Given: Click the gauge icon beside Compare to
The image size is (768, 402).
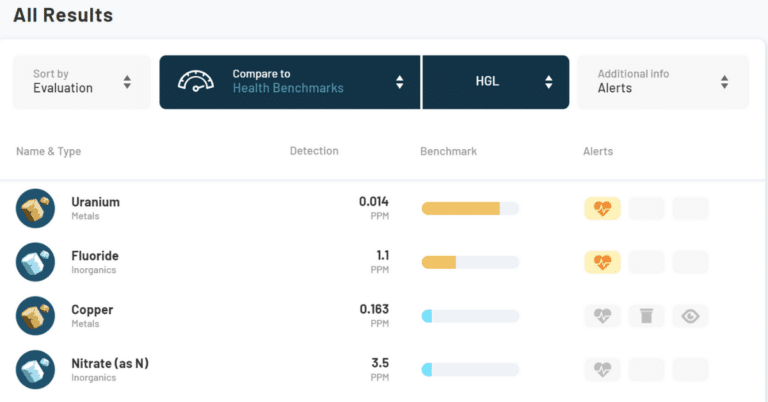Looking at the screenshot, I should pos(197,81).
